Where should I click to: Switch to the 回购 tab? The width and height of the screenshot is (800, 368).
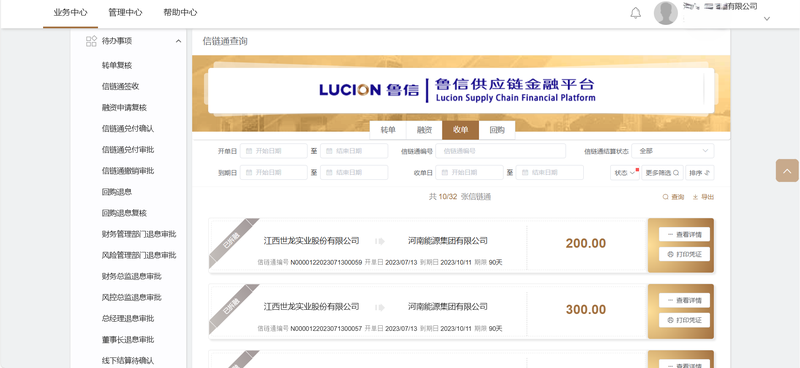(496, 130)
